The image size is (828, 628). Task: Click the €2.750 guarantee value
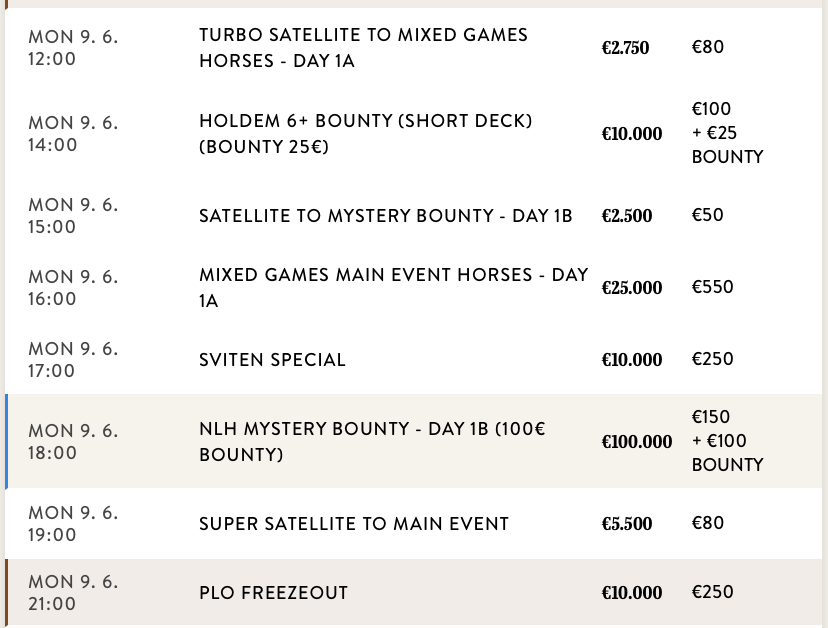coord(625,47)
